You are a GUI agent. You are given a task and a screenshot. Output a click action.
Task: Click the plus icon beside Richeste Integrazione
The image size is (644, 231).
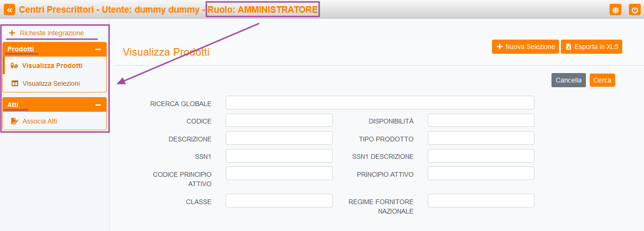(x=12, y=33)
